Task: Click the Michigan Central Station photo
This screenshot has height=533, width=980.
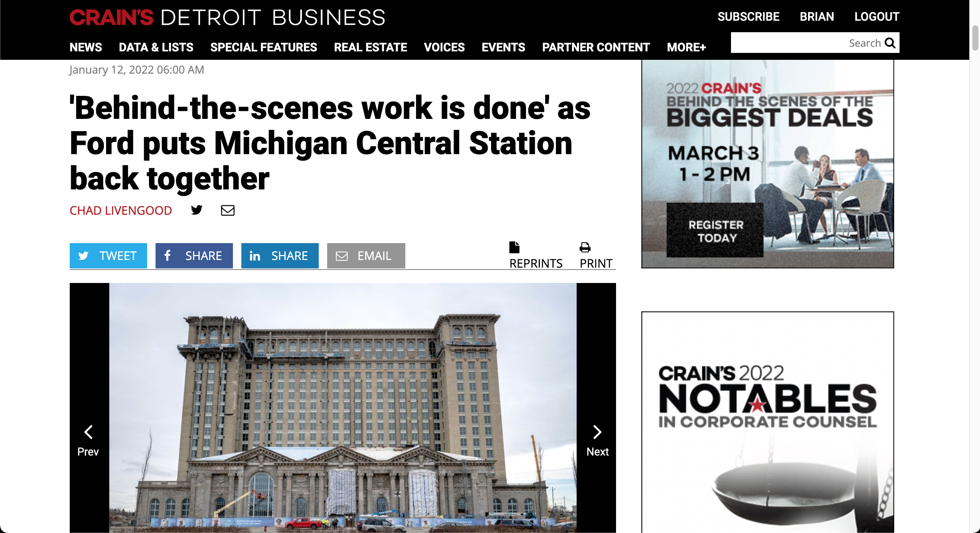Action: tap(343, 408)
